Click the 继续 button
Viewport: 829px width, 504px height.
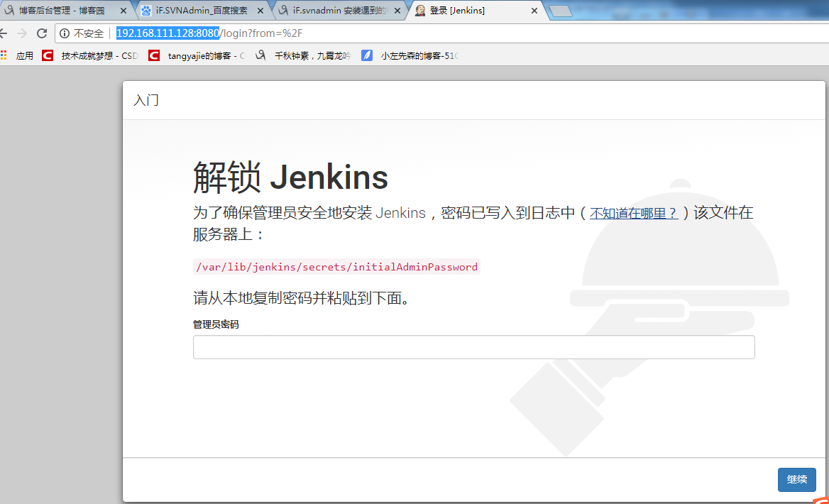[797, 480]
